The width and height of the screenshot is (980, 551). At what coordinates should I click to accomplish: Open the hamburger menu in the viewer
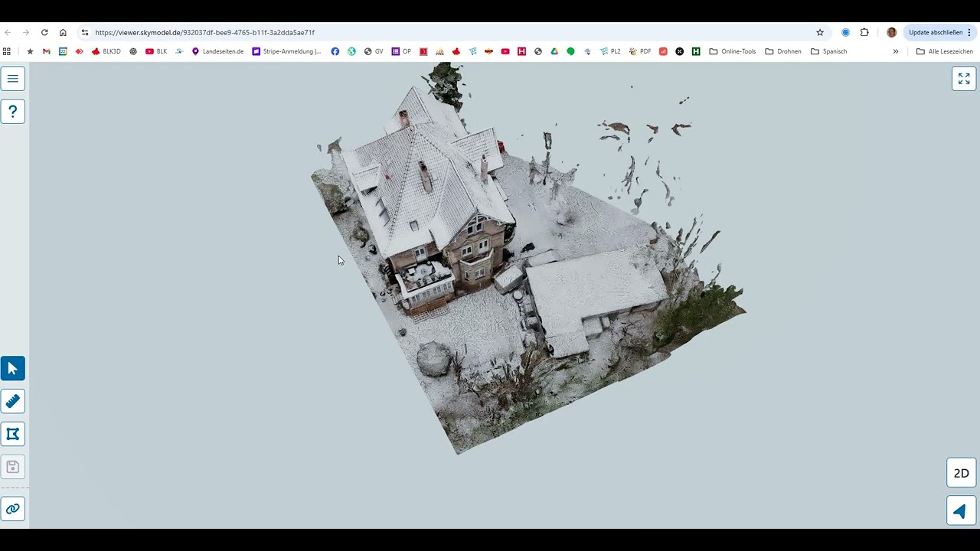pos(13,79)
